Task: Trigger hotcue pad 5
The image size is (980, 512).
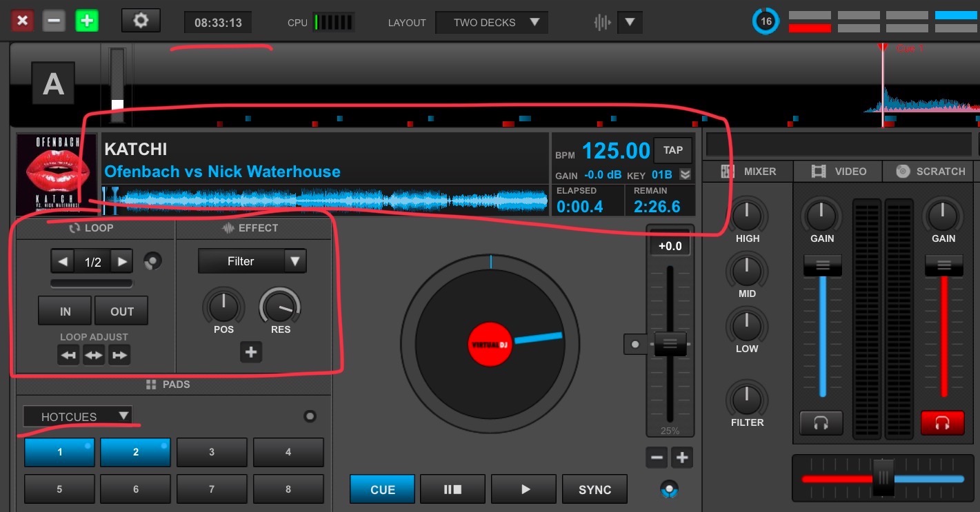Action: 59,489
